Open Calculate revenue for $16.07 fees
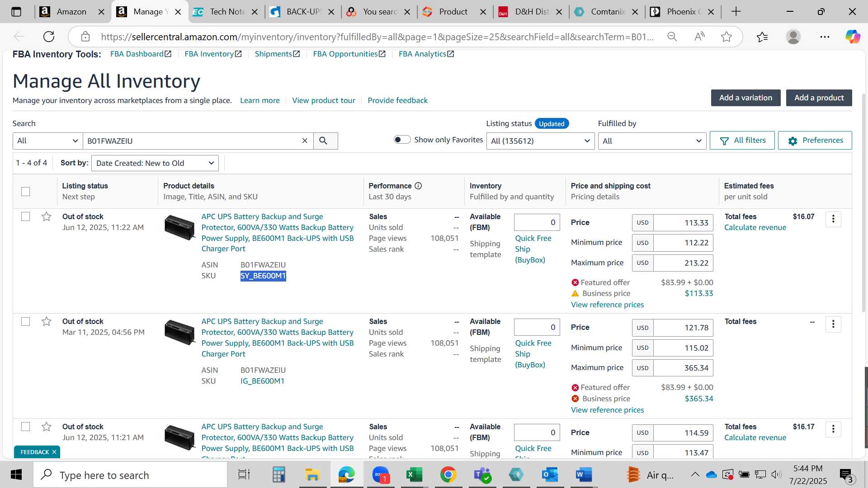 click(755, 227)
